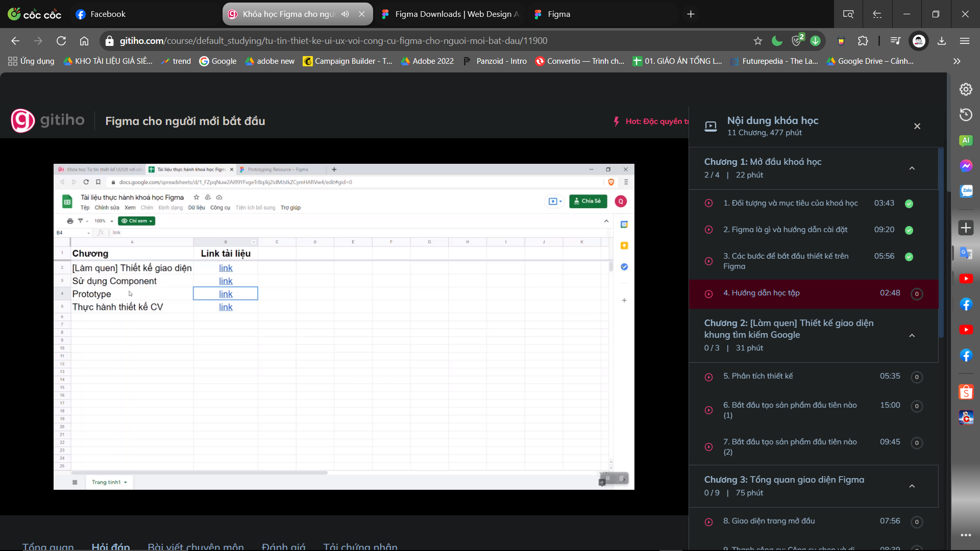Open the Shopee sidebar icon
This screenshot has width=980, height=551.
[x=966, y=392]
